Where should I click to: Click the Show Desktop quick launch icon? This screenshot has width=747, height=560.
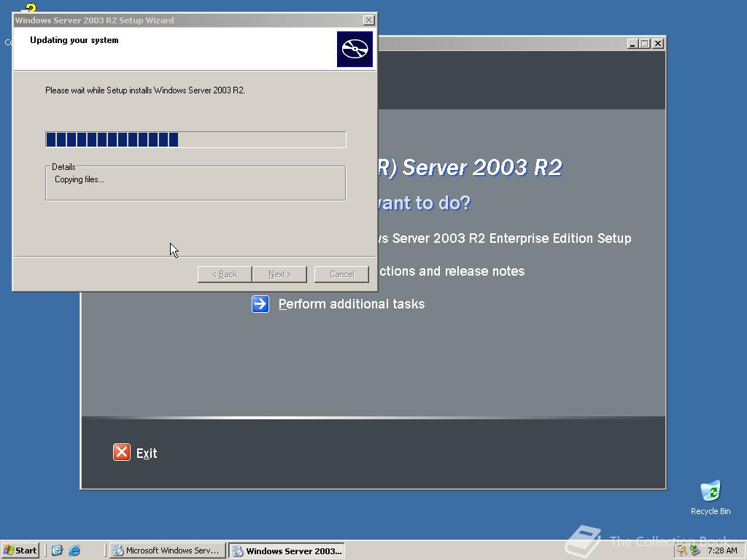[x=57, y=551]
